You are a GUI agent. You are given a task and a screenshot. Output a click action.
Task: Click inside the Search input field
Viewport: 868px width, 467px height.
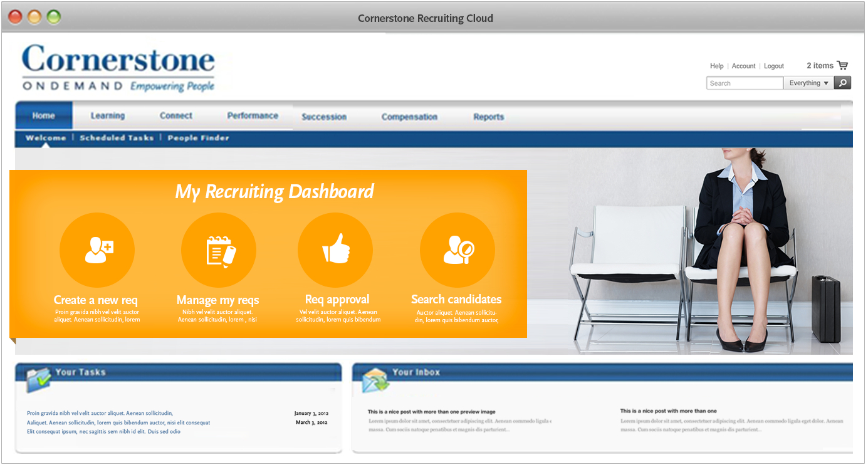[745, 83]
